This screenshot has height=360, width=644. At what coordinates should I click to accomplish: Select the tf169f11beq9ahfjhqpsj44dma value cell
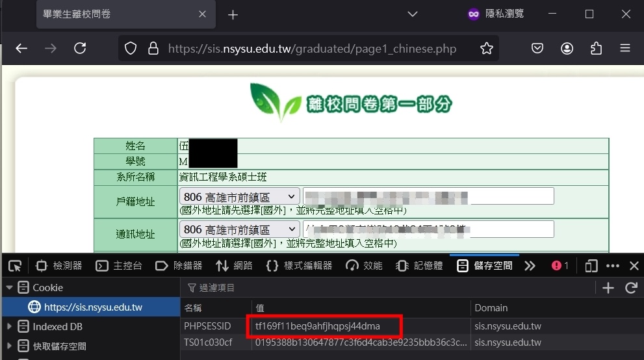click(361, 326)
